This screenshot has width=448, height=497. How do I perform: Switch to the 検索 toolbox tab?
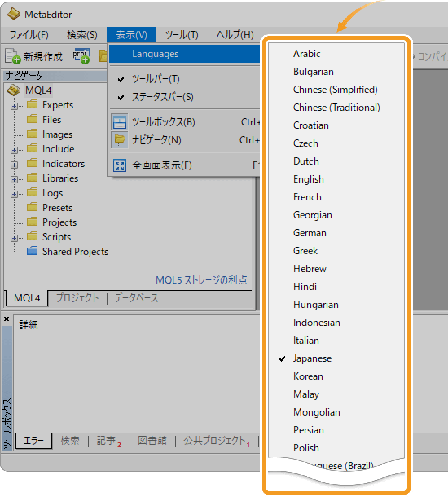(x=70, y=441)
